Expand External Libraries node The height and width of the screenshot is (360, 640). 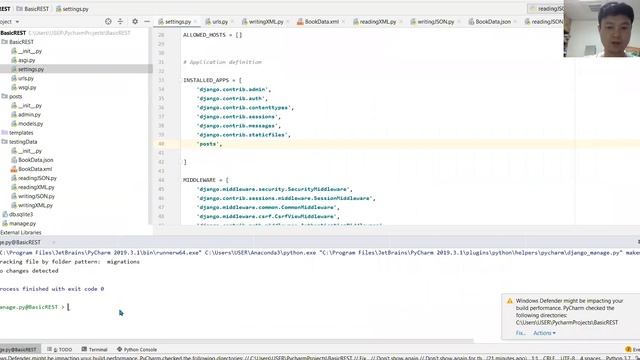click(x=20, y=232)
